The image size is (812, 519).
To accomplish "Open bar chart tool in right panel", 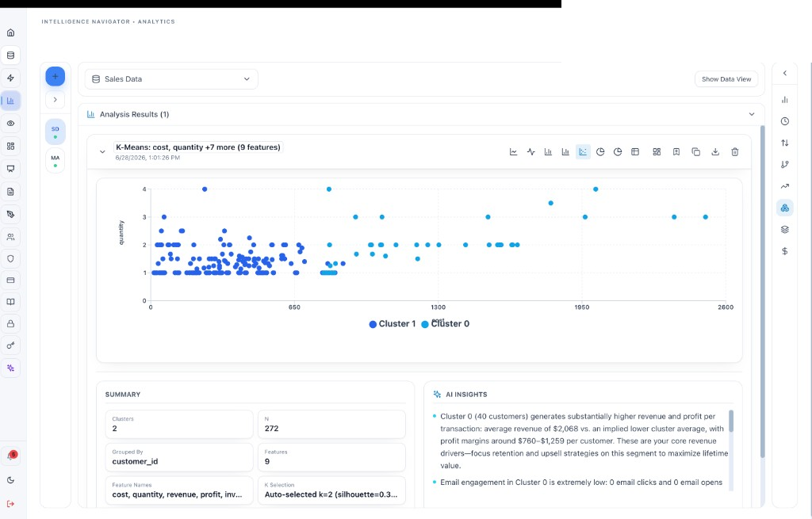I will coord(785,100).
